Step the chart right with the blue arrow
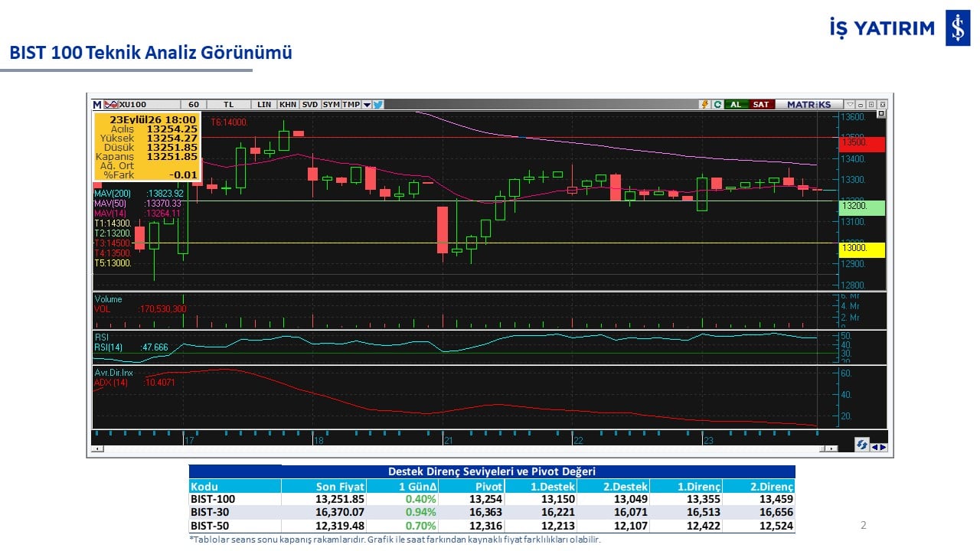980x551 pixels. (884, 448)
